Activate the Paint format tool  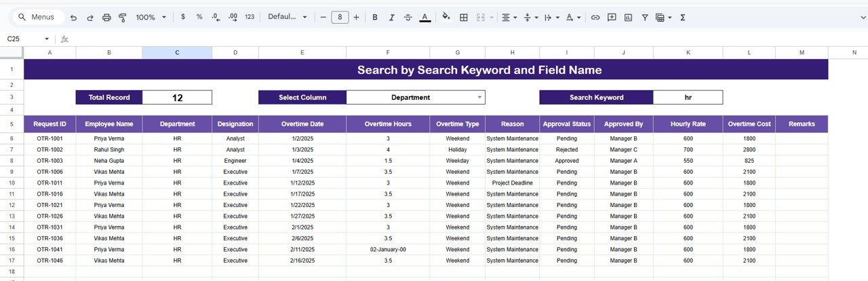coord(123,17)
